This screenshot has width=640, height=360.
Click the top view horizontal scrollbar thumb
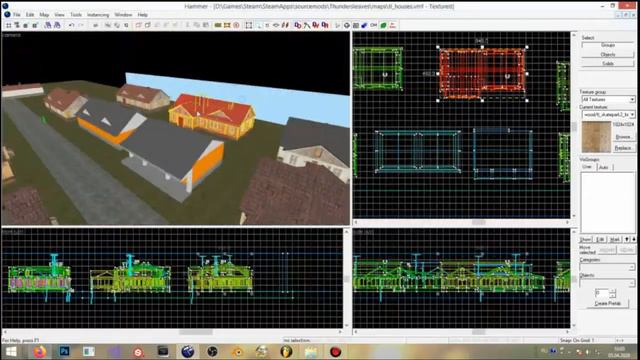tap(478, 222)
